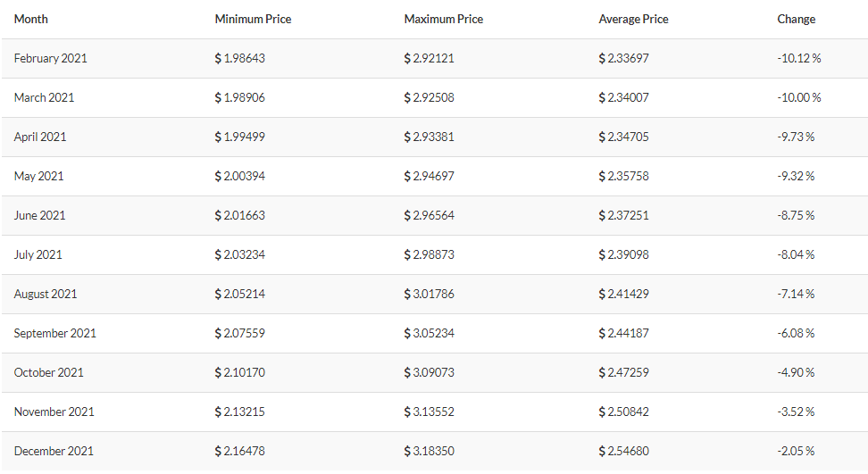
Task: Select April 2021 maximum price $2.93381
Action: (x=429, y=137)
